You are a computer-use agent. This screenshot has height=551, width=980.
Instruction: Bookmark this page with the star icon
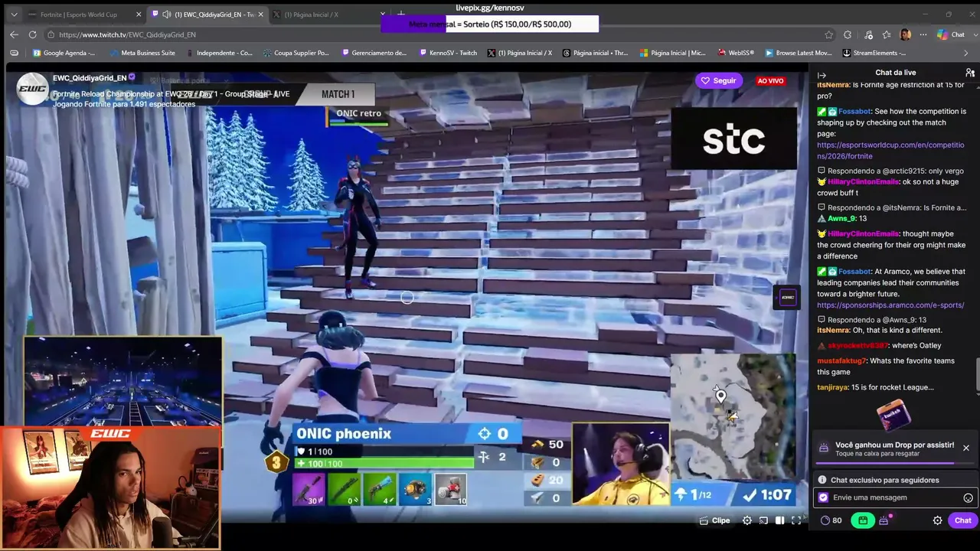(x=828, y=34)
